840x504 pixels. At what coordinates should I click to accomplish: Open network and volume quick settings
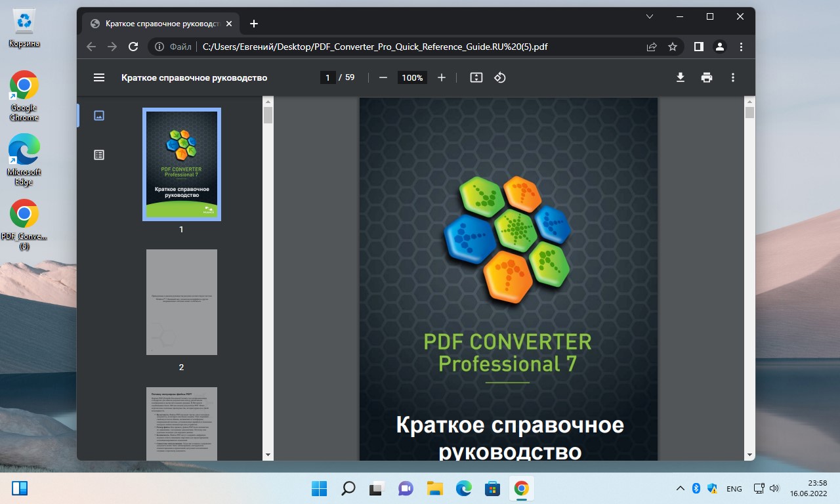(766, 488)
